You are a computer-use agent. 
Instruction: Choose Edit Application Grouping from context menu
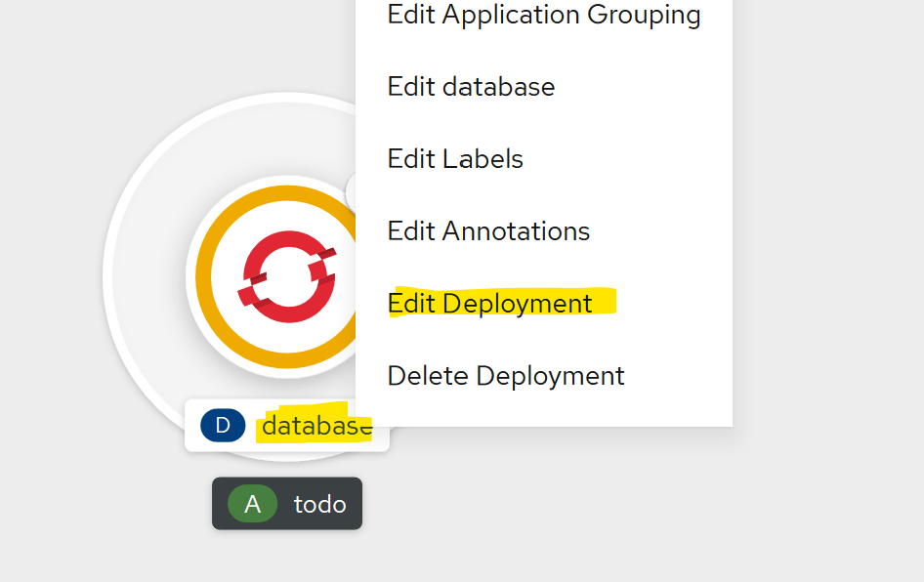[543, 15]
